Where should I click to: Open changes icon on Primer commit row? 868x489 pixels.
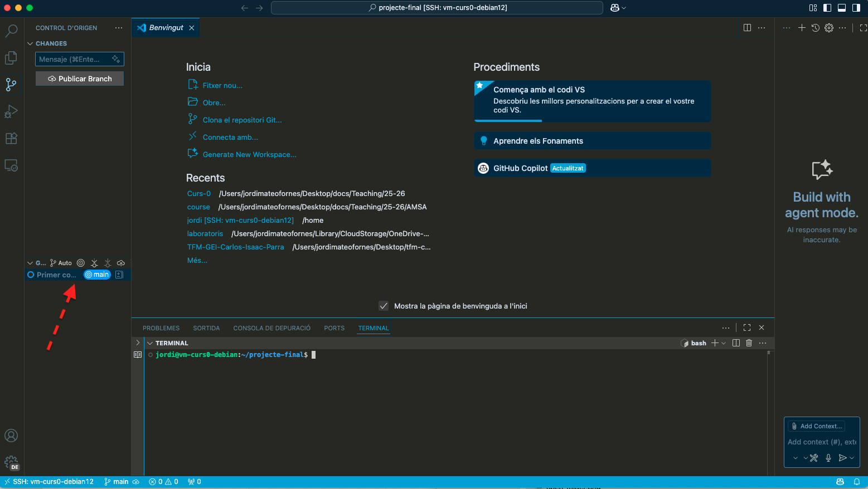point(119,275)
